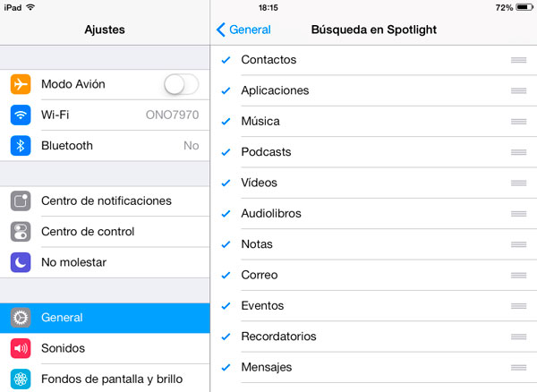Tap the Mensajes label
This screenshot has height=392, width=537.
[x=267, y=368]
